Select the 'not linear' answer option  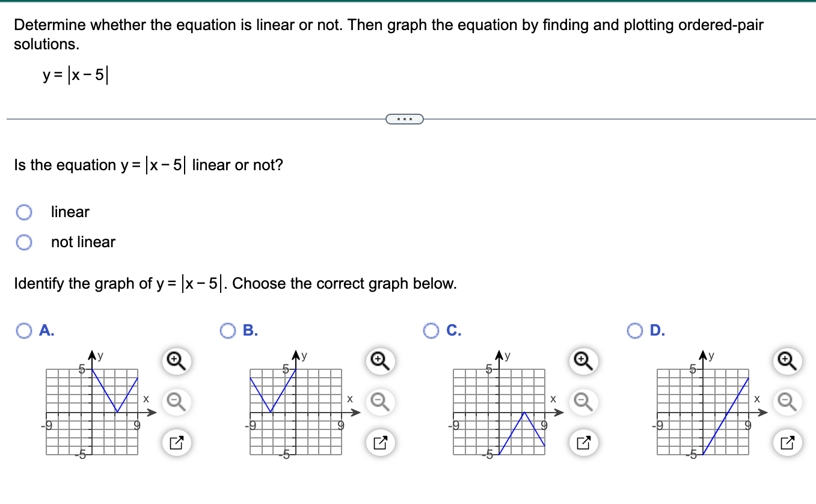tap(24, 242)
